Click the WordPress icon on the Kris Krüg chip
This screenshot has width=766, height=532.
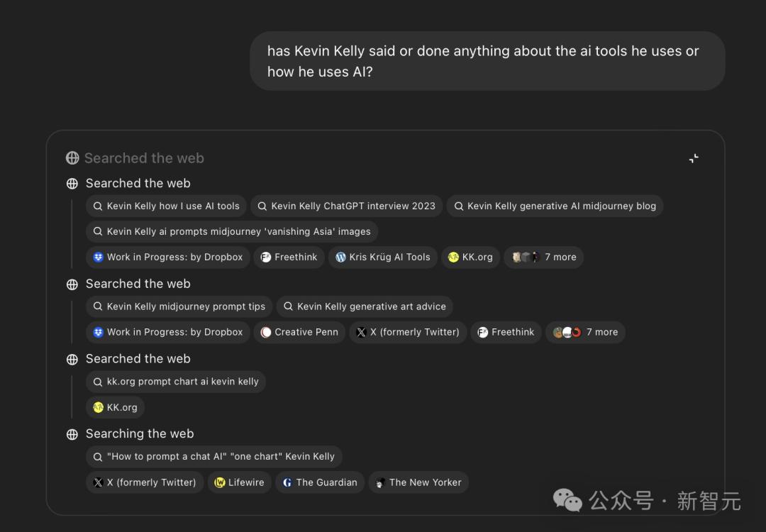coord(340,257)
